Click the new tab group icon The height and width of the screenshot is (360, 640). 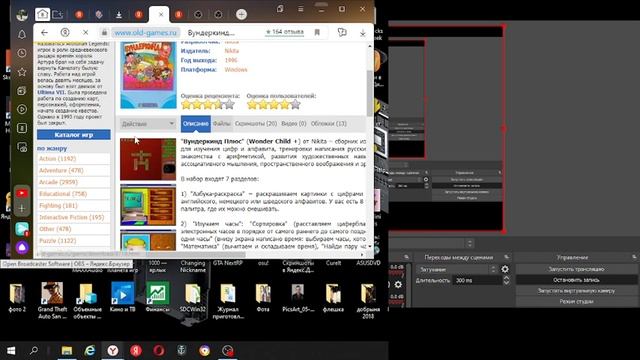[x=58, y=15]
